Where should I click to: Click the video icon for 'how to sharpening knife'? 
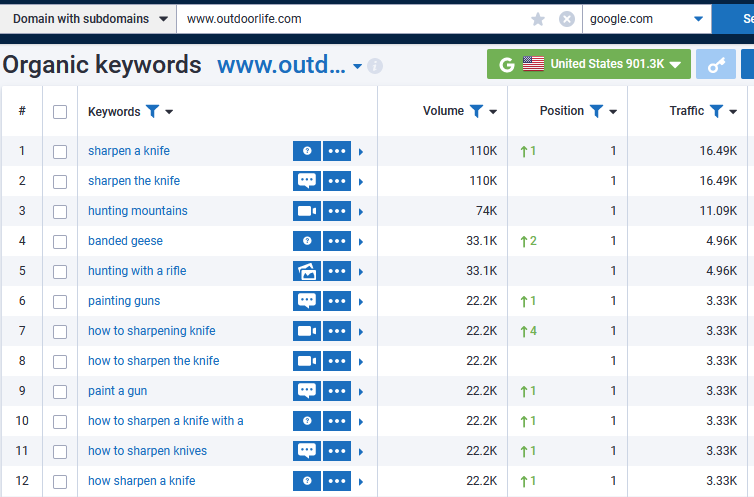[307, 331]
